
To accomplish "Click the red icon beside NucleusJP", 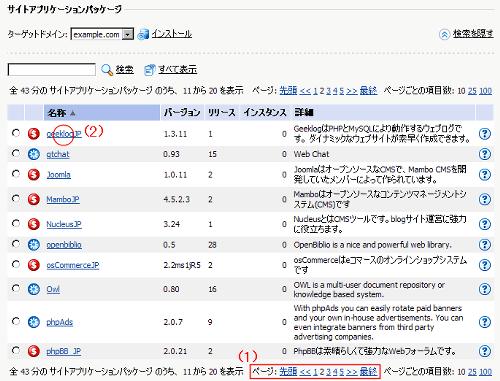I will (x=34, y=224).
